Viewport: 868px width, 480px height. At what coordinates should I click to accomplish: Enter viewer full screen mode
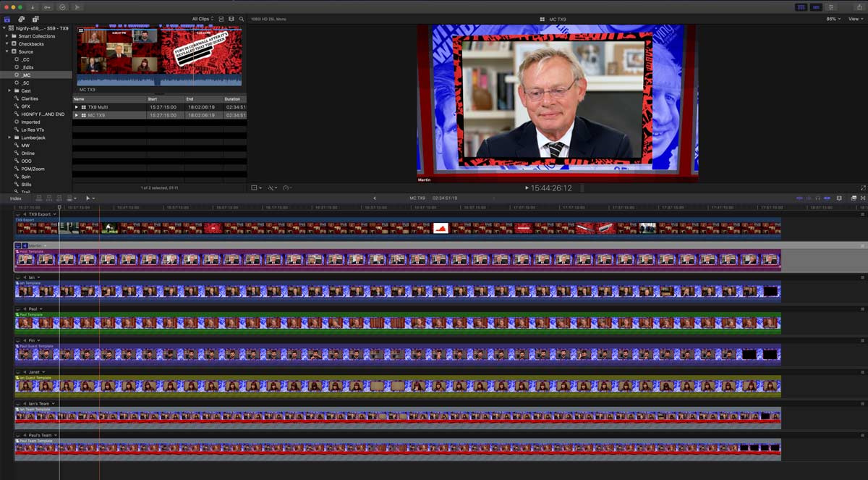click(x=863, y=188)
